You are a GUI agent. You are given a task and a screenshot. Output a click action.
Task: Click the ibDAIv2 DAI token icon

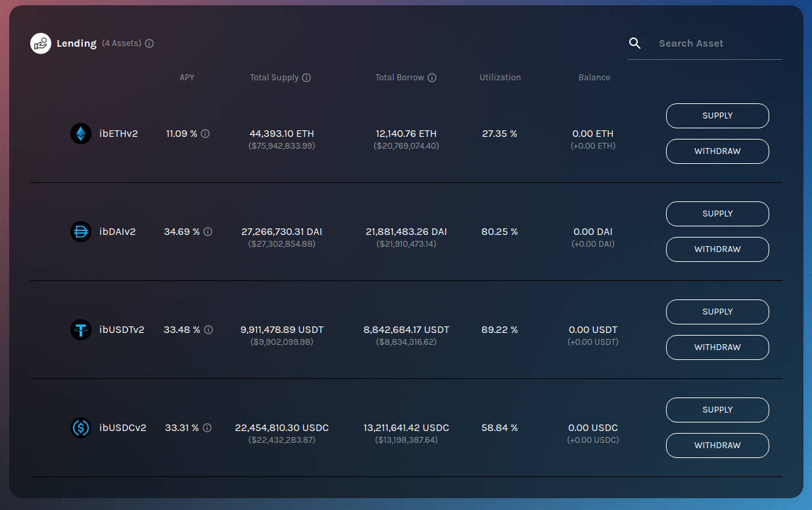[x=81, y=232]
